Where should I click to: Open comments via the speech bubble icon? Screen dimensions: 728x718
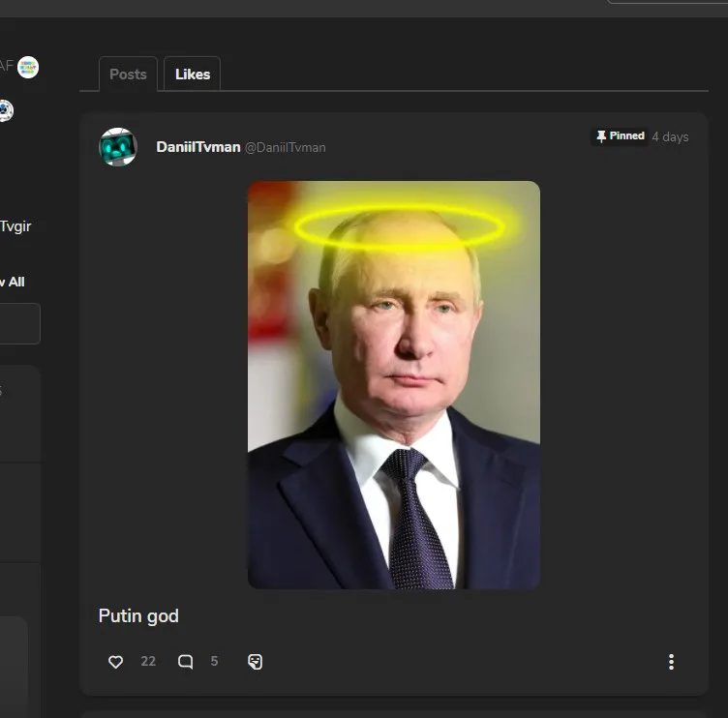click(x=185, y=661)
